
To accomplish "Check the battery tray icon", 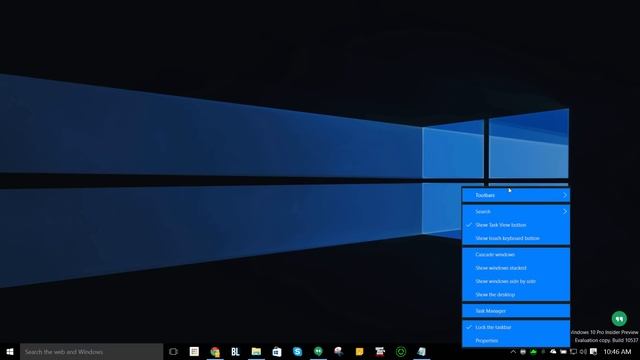I will (563, 351).
